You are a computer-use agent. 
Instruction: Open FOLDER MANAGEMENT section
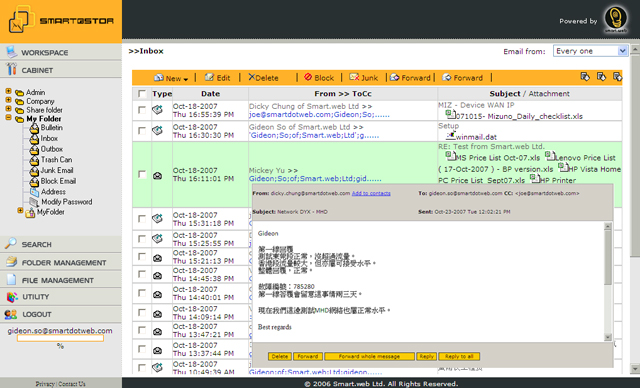(x=61, y=262)
